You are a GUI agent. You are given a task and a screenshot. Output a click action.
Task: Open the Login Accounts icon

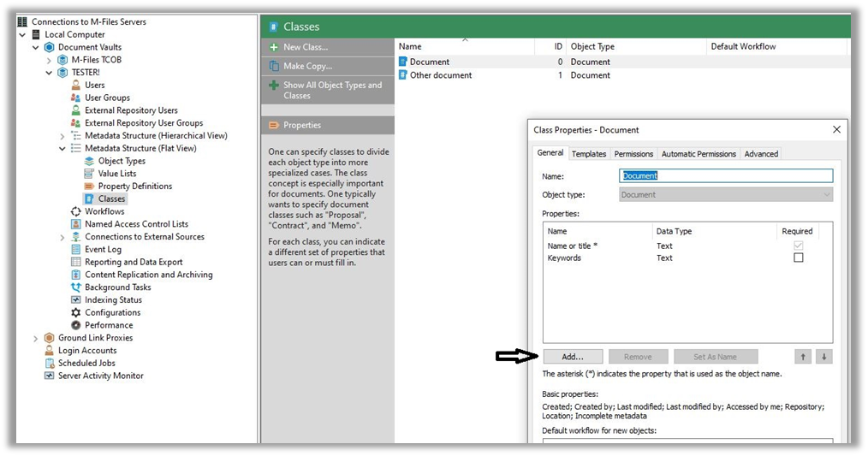[50, 350]
